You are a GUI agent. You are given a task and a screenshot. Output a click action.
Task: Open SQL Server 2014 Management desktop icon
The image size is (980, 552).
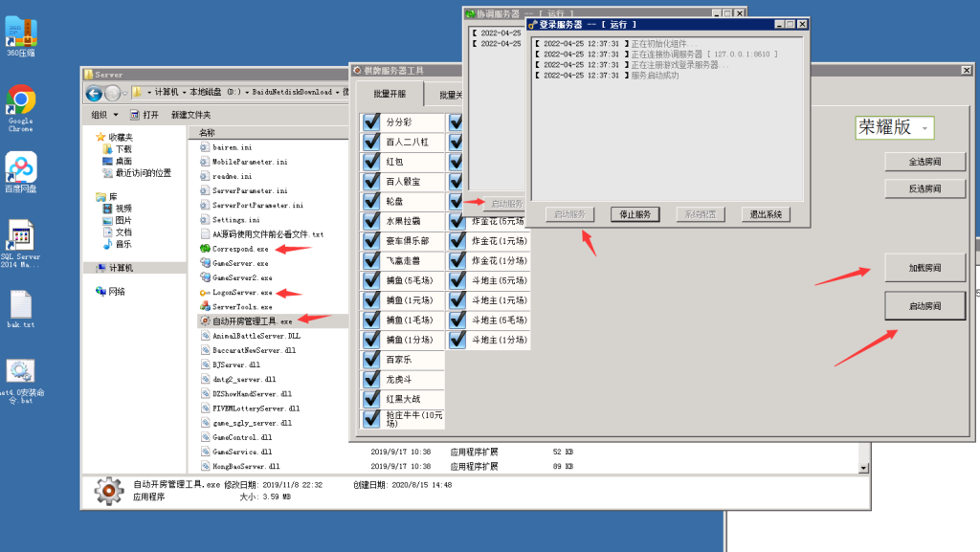(x=20, y=238)
